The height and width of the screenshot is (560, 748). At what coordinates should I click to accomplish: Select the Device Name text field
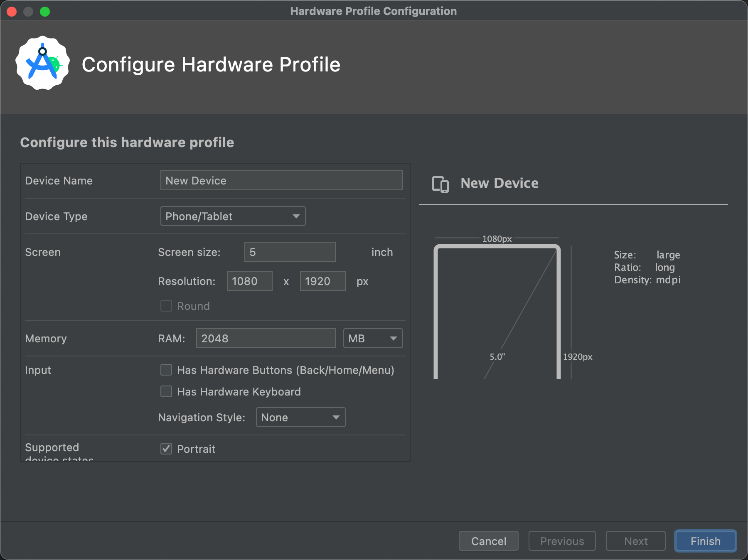coord(281,180)
